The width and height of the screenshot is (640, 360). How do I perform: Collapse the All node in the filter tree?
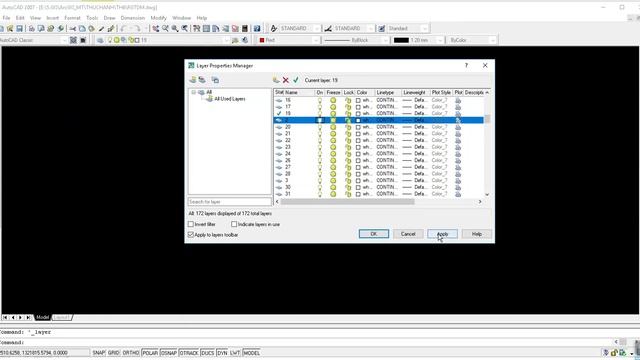point(193,92)
